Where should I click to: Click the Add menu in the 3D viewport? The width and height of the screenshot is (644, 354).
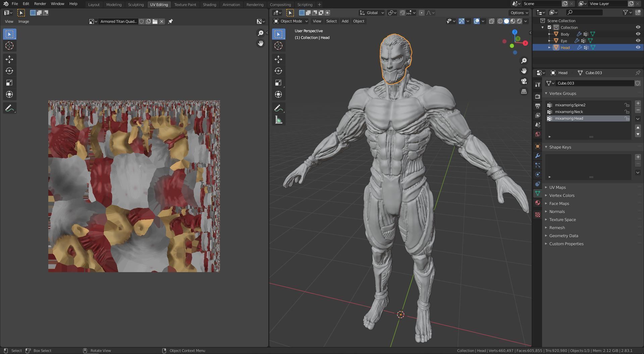tap(345, 21)
